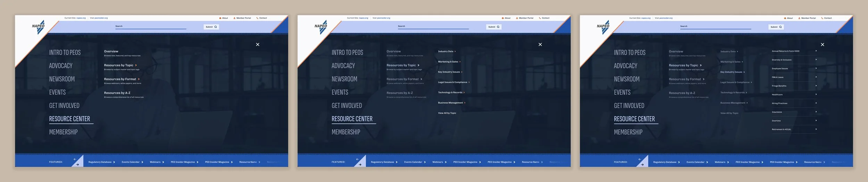Screen dimensions: 868x182
Task: Open Events Calendar in middle mockup featured bar
Action: [415, 162]
